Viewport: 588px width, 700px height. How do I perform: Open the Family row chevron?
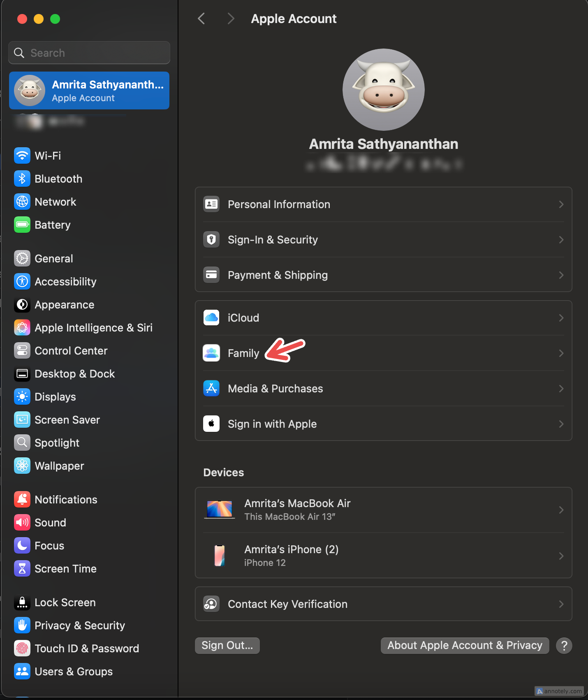pos(561,353)
